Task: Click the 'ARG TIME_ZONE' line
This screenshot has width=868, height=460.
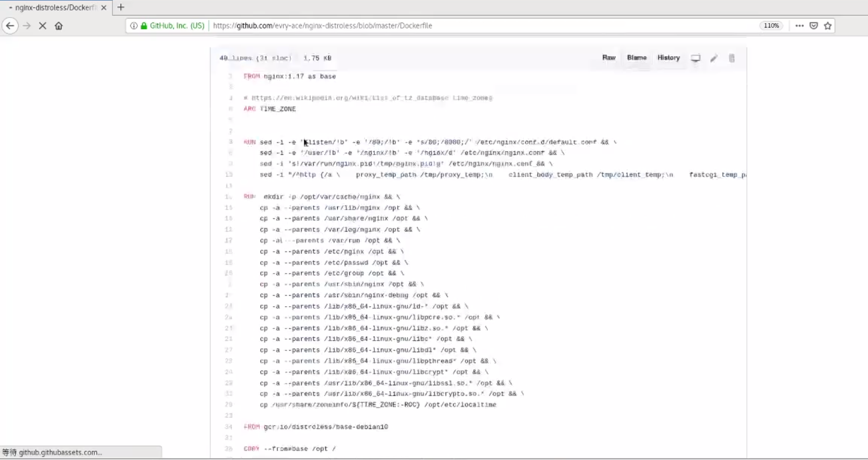Action: coord(270,109)
